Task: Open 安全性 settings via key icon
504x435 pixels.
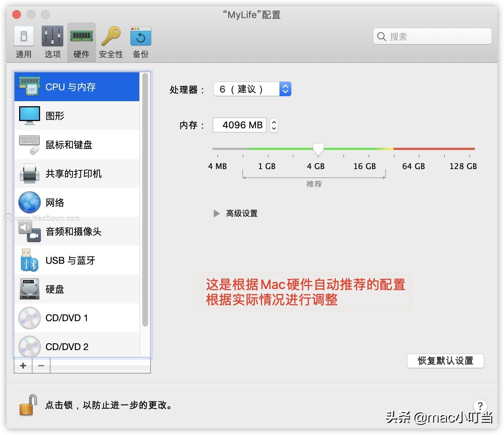Action: (x=110, y=41)
